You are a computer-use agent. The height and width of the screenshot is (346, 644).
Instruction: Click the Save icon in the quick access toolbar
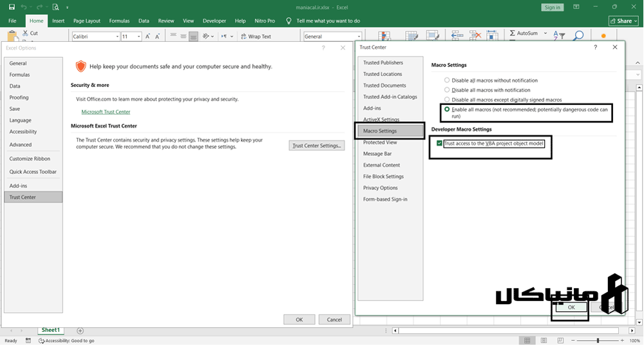[x=12, y=7]
